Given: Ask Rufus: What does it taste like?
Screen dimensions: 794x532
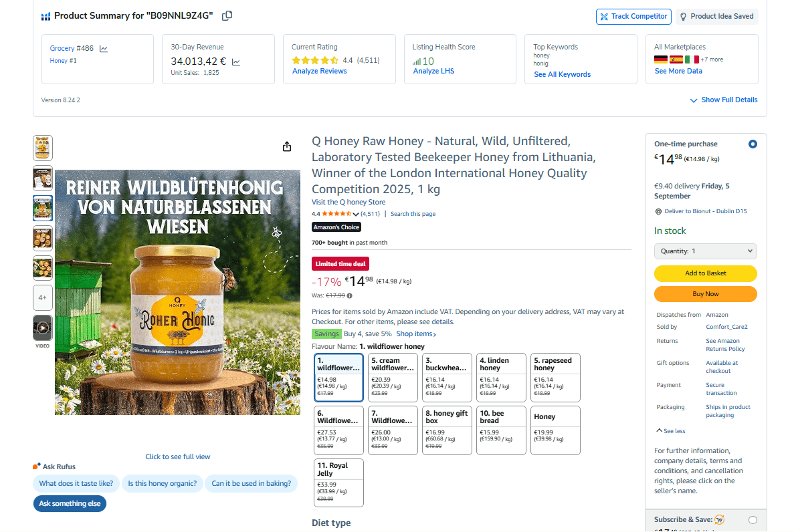Looking at the screenshot, I should click(x=76, y=483).
